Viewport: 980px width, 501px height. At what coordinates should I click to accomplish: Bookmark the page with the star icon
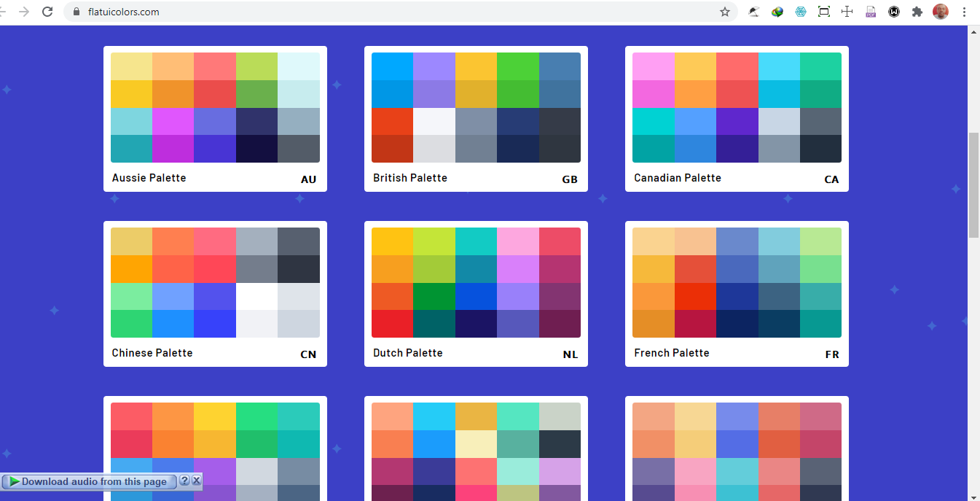pos(725,12)
